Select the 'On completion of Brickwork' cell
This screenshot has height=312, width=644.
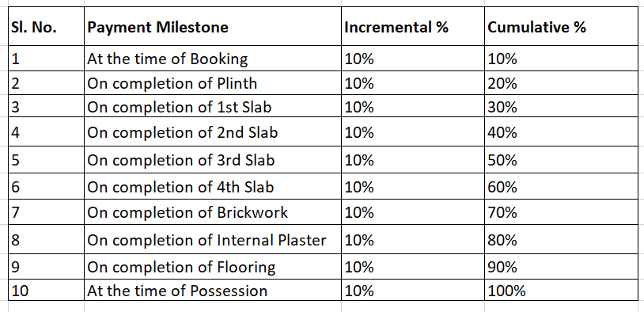click(212, 212)
